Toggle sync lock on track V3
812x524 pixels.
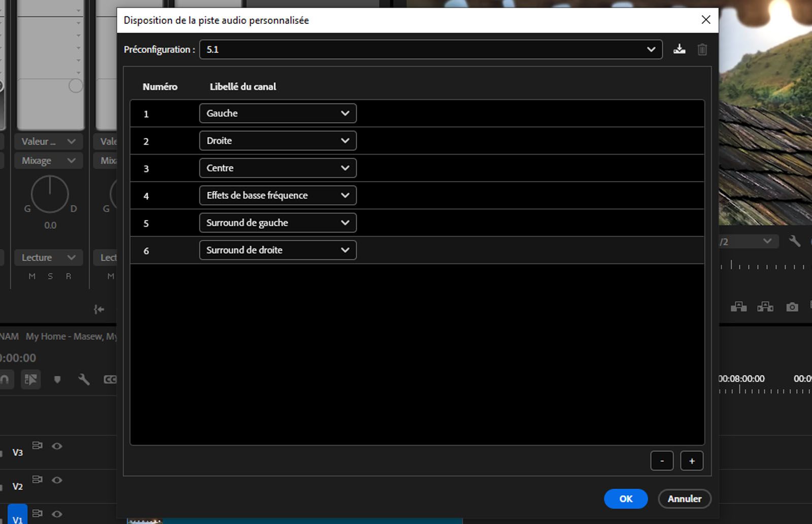(37, 445)
